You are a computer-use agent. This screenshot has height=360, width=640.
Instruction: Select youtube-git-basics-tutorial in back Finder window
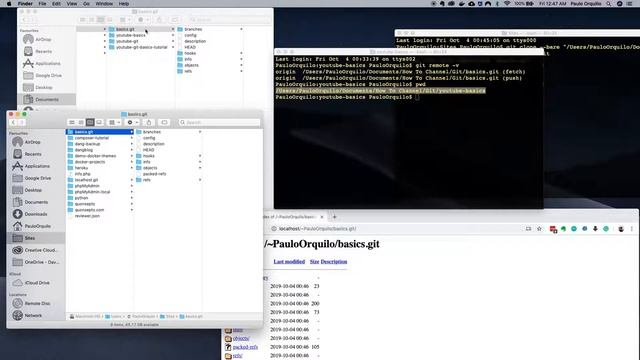[141, 47]
